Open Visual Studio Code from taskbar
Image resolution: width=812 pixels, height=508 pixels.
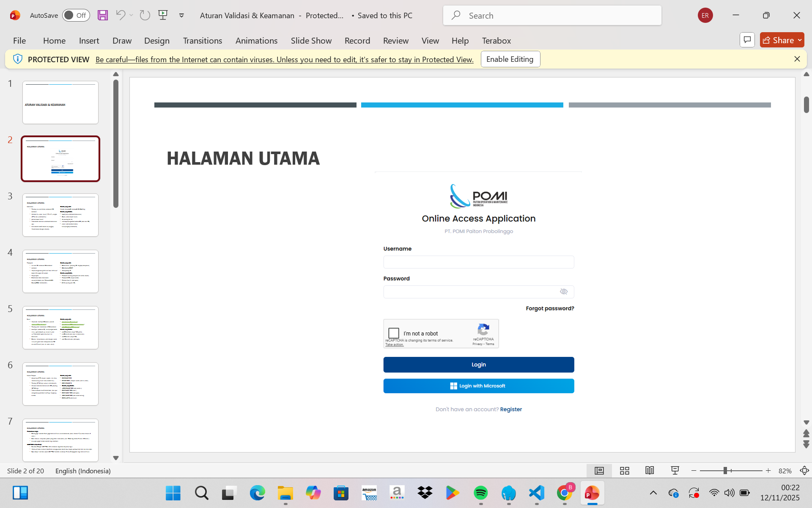(x=537, y=493)
